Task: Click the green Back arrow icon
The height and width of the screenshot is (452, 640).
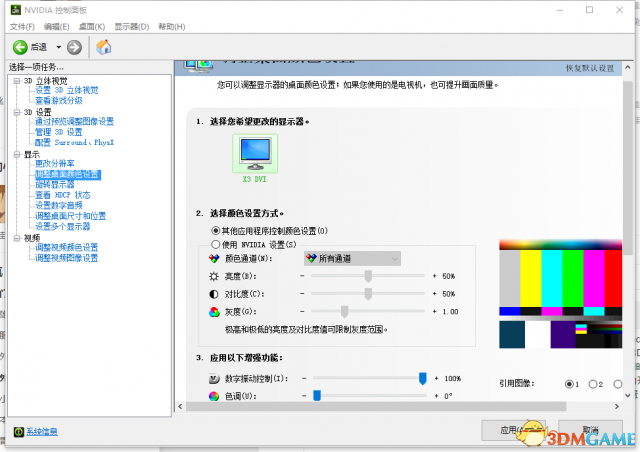Action: coord(20,47)
